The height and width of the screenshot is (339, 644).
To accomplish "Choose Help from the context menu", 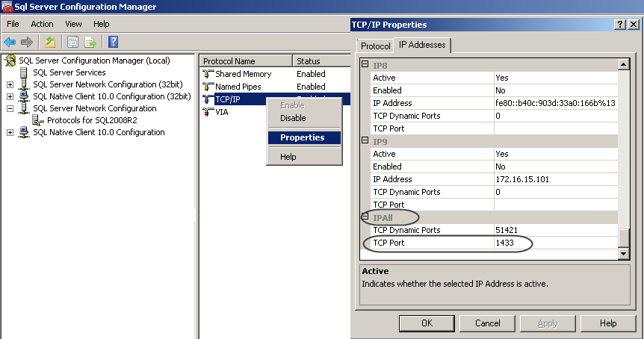I will pyautogui.click(x=304, y=157).
